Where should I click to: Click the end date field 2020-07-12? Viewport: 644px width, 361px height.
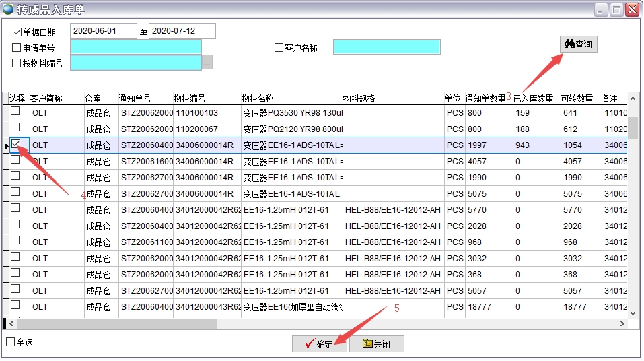tap(182, 31)
